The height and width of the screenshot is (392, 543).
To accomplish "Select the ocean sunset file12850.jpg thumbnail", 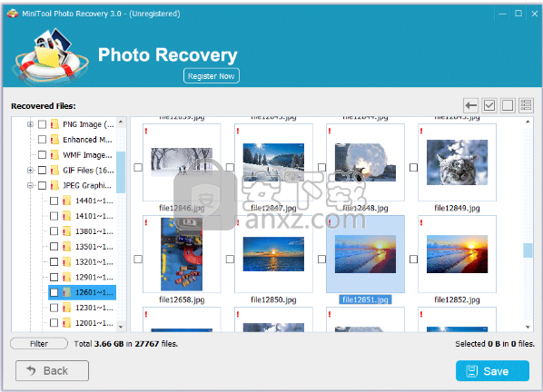I will pos(273,254).
